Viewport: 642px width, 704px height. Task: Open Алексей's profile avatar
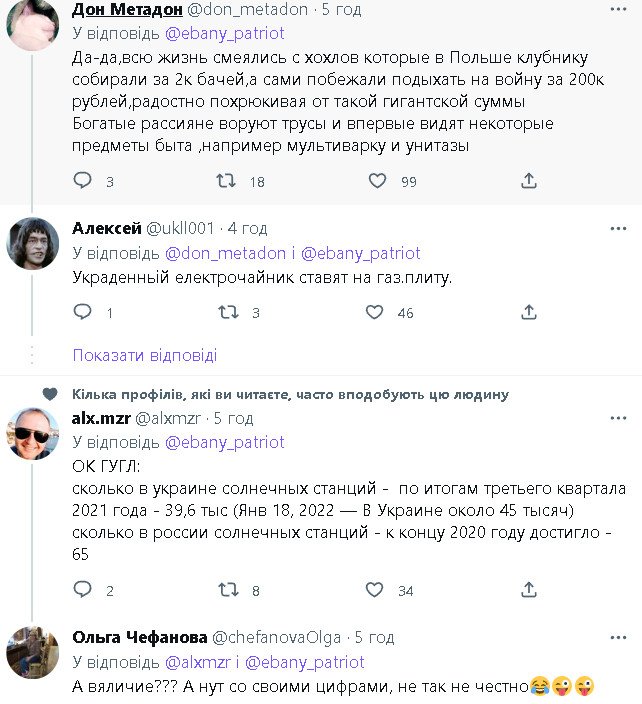coord(32,243)
